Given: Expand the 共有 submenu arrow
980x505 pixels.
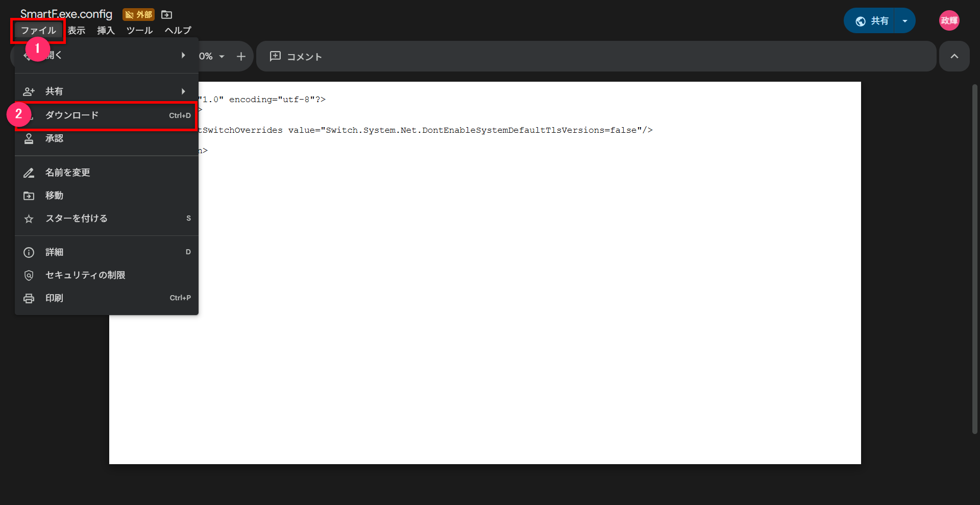Looking at the screenshot, I should [x=183, y=91].
